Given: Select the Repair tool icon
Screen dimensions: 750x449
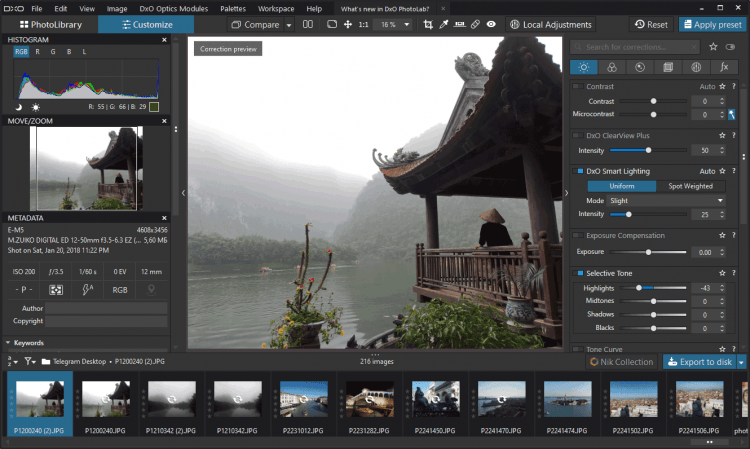Looking at the screenshot, I should tap(475, 24).
